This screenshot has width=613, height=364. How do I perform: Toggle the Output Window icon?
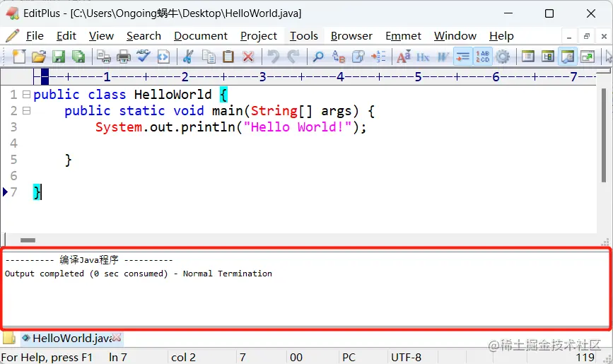[568, 57]
